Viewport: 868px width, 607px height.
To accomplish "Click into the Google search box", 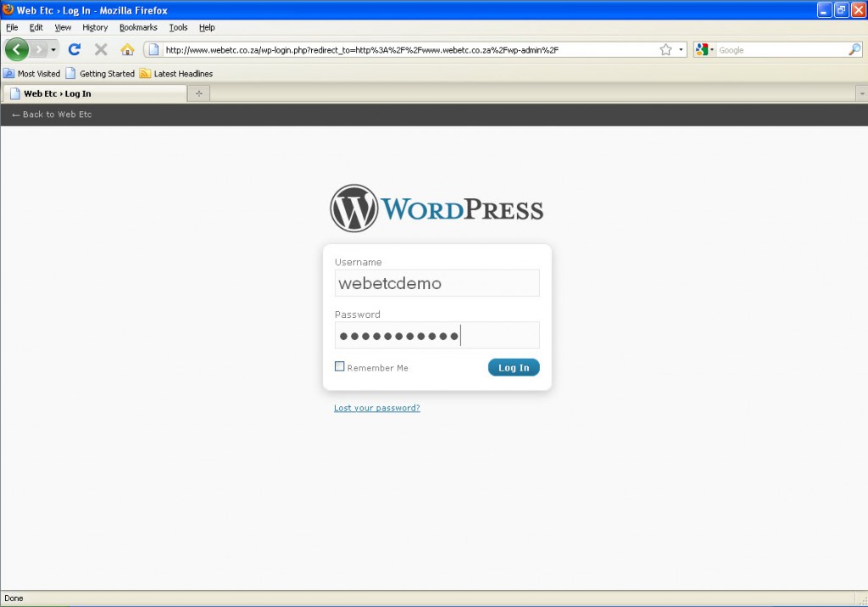I will tap(782, 50).
